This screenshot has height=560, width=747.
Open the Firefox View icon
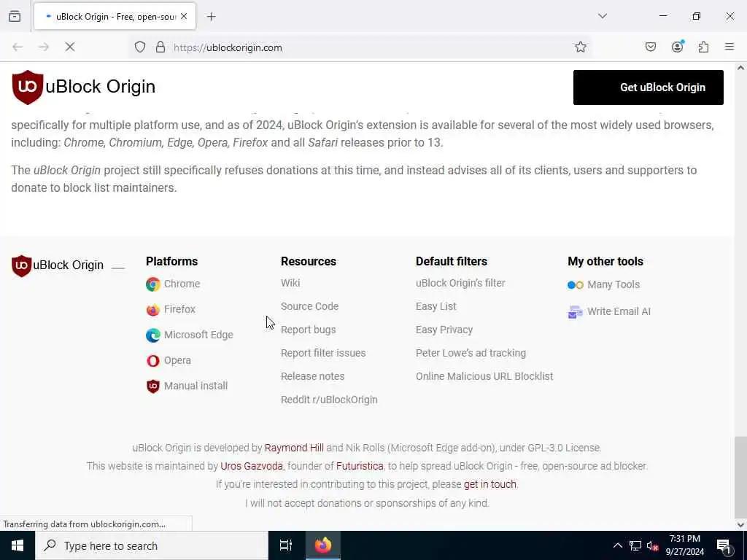[15, 16]
